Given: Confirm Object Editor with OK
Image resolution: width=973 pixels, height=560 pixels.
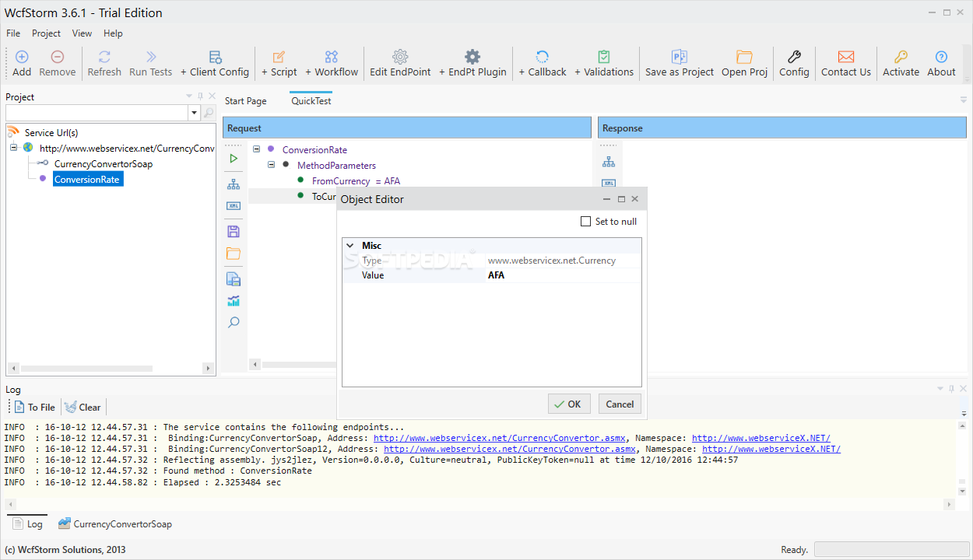Looking at the screenshot, I should tap(569, 404).
